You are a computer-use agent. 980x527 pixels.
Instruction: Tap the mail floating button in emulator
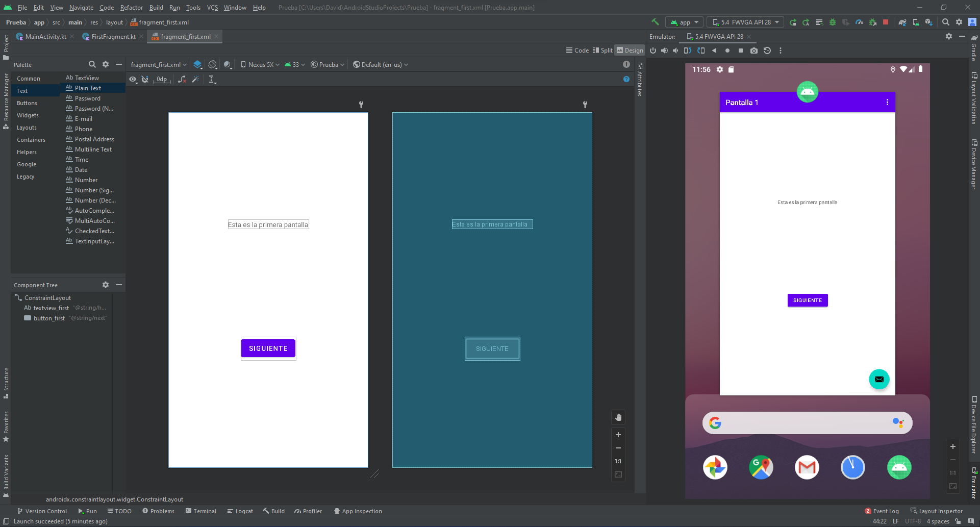click(x=879, y=379)
